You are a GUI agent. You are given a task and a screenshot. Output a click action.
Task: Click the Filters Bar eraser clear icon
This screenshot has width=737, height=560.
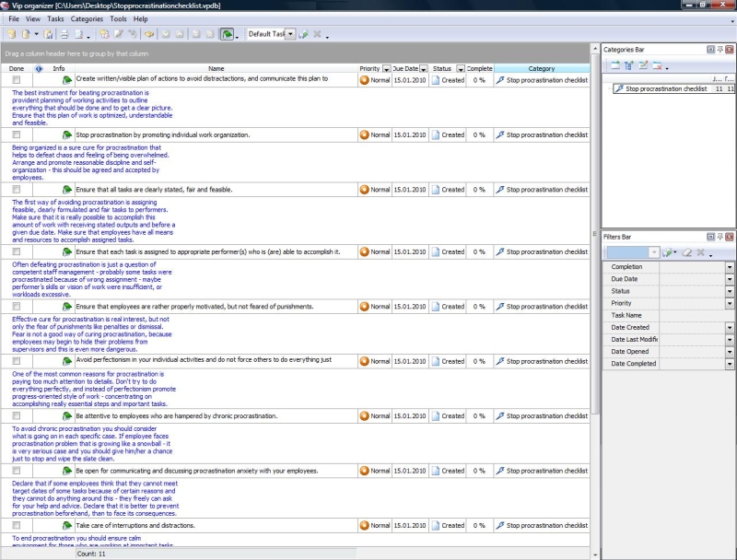pos(686,252)
